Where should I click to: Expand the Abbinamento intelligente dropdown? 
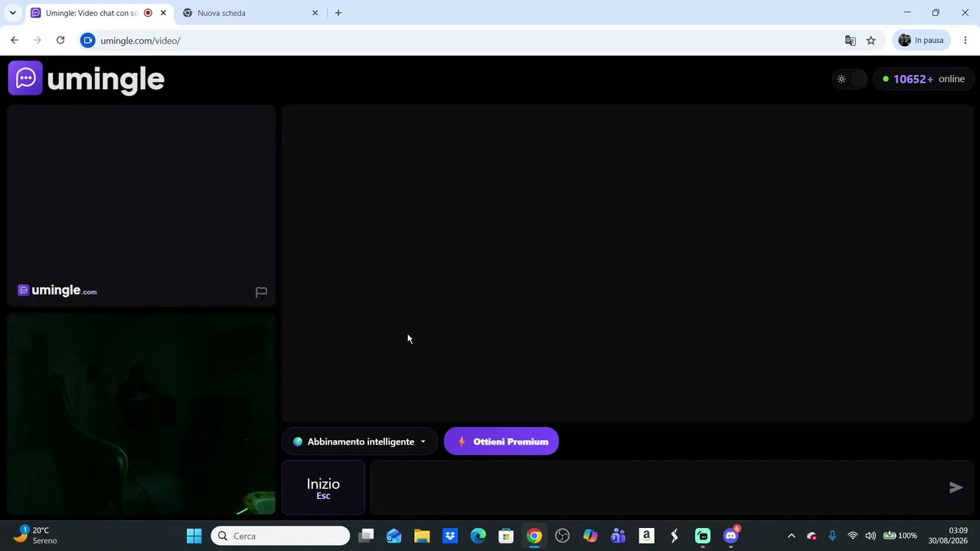(x=360, y=442)
